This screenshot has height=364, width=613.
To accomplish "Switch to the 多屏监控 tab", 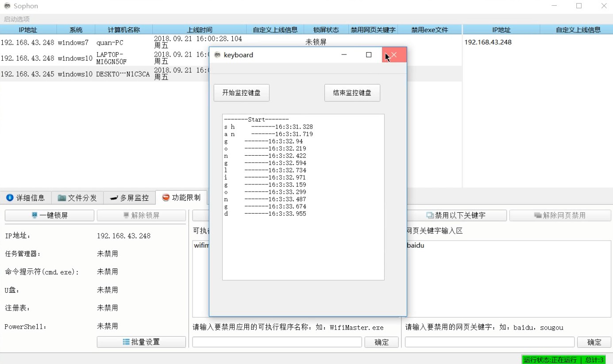I will pos(129,198).
